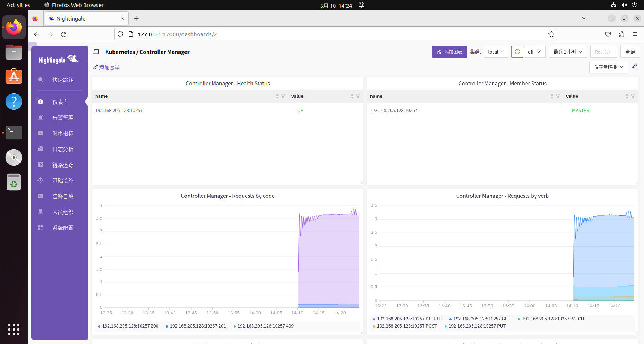Click the edit dashboard links pencil icon

pos(635,67)
